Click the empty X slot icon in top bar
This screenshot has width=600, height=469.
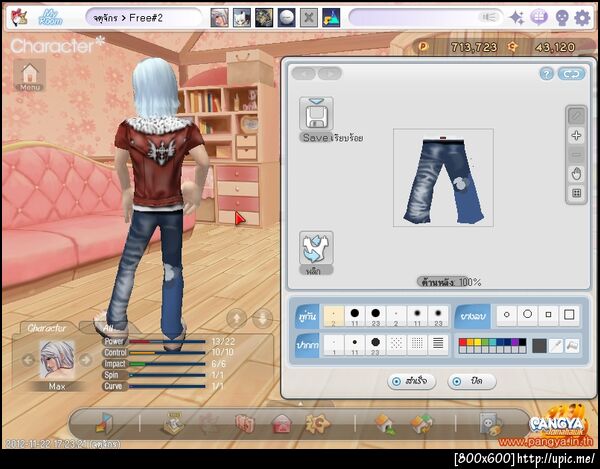pyautogui.click(x=309, y=18)
